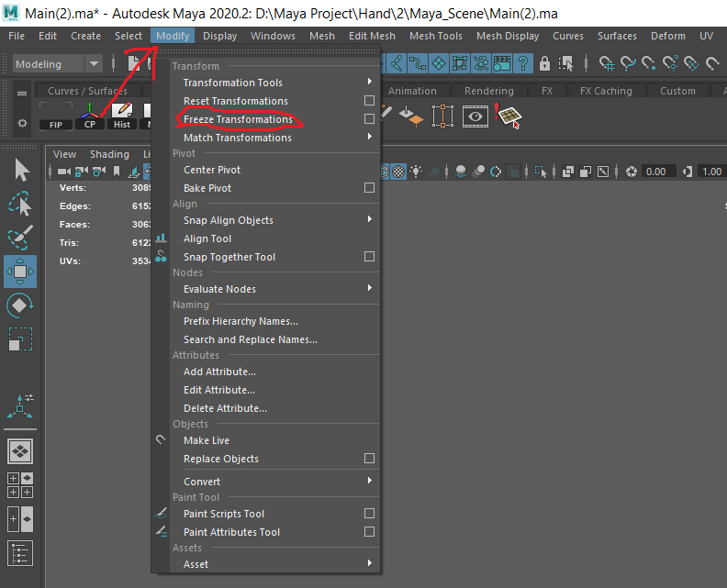Open the viewport View menu
This screenshot has height=588, width=727.
(64, 154)
